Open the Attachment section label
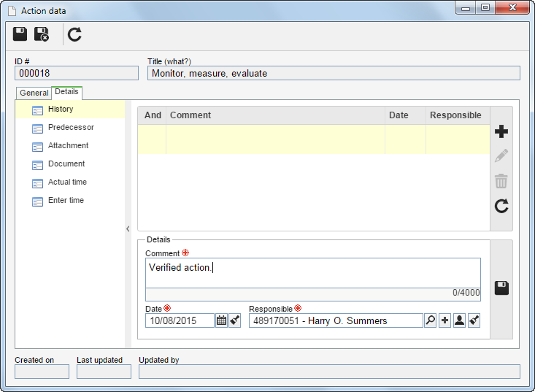Image resolution: width=535 pixels, height=392 pixels. (x=68, y=145)
